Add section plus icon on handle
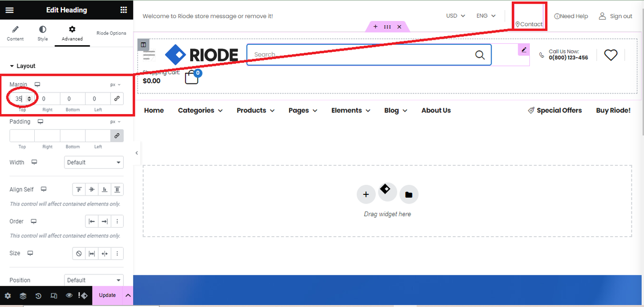Screen dimensions: 644x307 pyautogui.click(x=375, y=27)
